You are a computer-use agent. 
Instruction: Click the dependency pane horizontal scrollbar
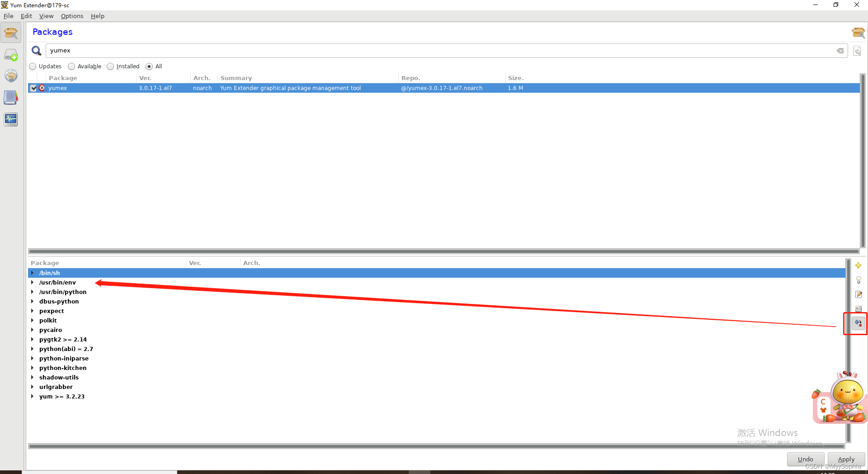pyautogui.click(x=437, y=446)
